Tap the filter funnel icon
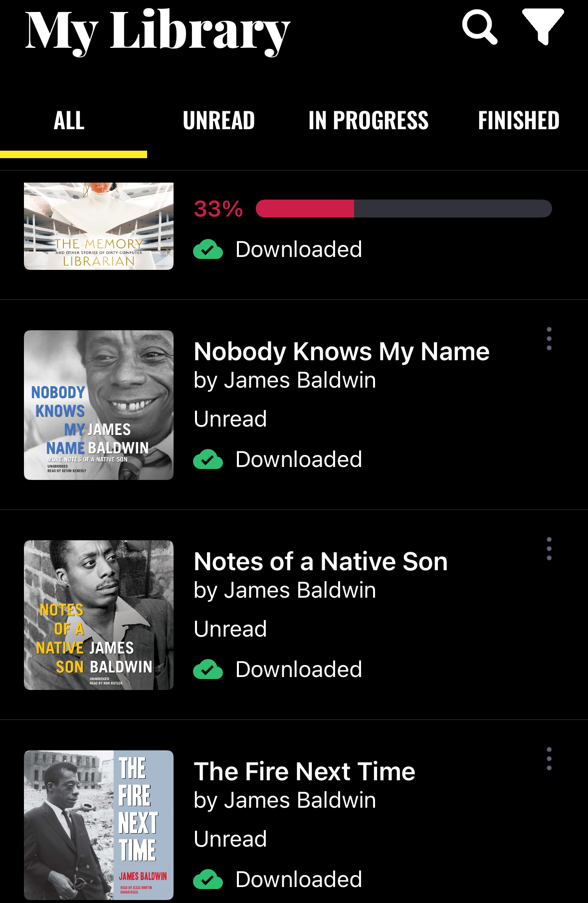Image resolution: width=588 pixels, height=903 pixels. tap(543, 26)
